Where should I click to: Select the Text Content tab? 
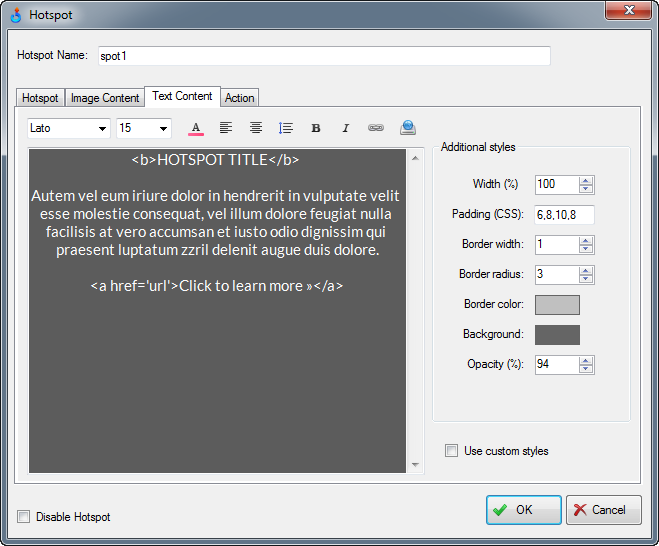tap(182, 96)
